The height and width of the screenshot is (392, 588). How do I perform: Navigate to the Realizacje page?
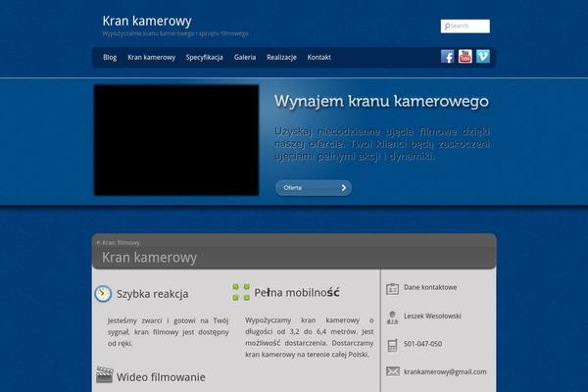pos(281,58)
